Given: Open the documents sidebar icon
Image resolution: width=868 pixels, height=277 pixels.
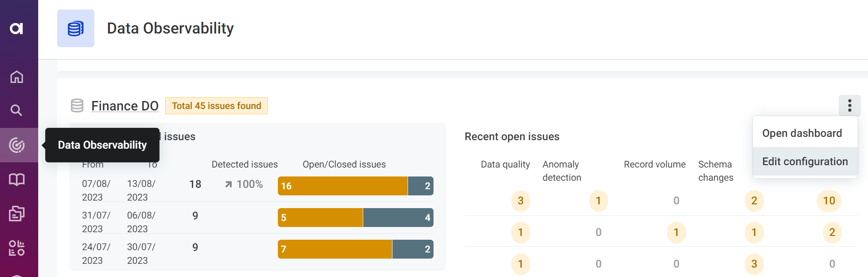Looking at the screenshot, I should [x=17, y=213].
